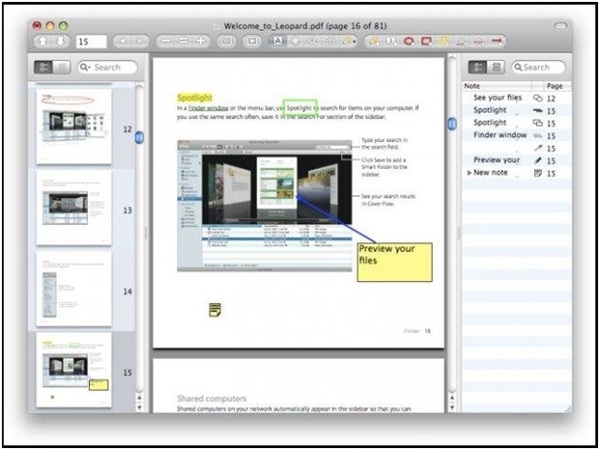Select the 'Finder window' underline note
600x450 pixels.
(x=517, y=135)
